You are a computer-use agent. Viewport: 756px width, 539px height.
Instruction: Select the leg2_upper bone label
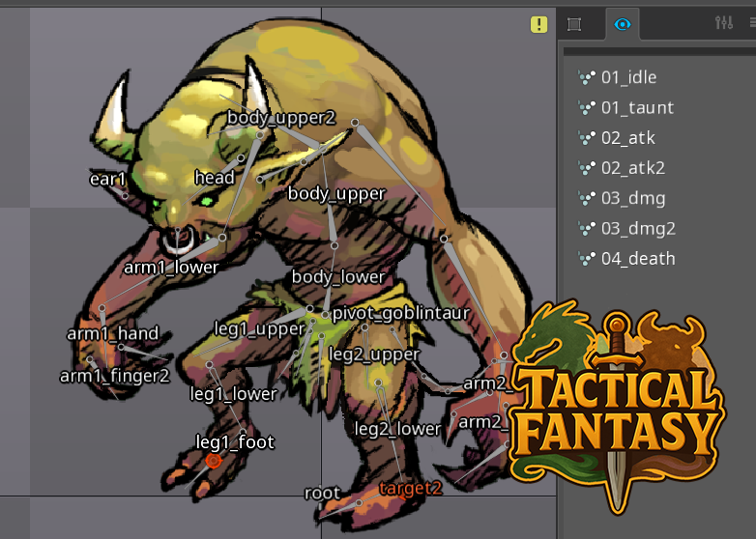pyautogui.click(x=374, y=355)
